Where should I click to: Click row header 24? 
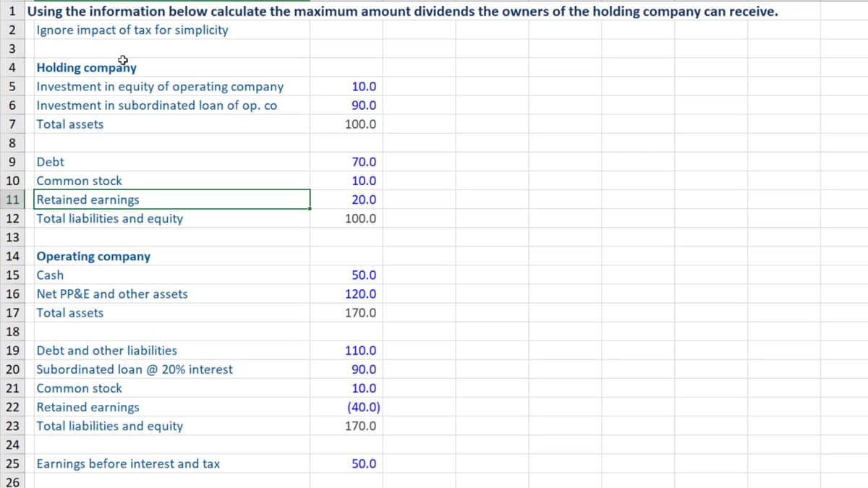[x=12, y=445]
